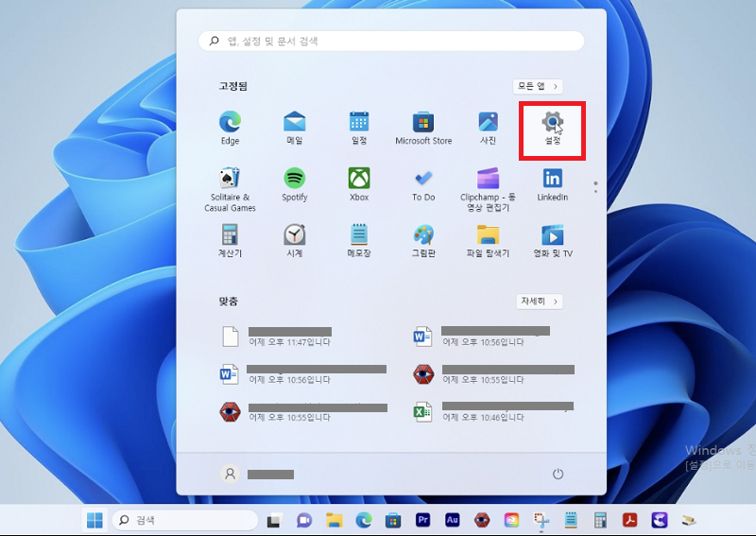Open Solitaire & Casual Games
Image resolution: width=756 pixels, height=536 pixels.
(230, 188)
